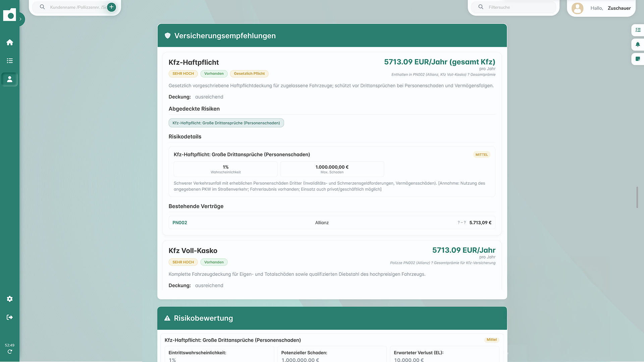Toggle the 'SEHR HOCH' badge for Kfz Voll-Kasko
Viewport: 644px width, 362px height.
(x=183, y=262)
